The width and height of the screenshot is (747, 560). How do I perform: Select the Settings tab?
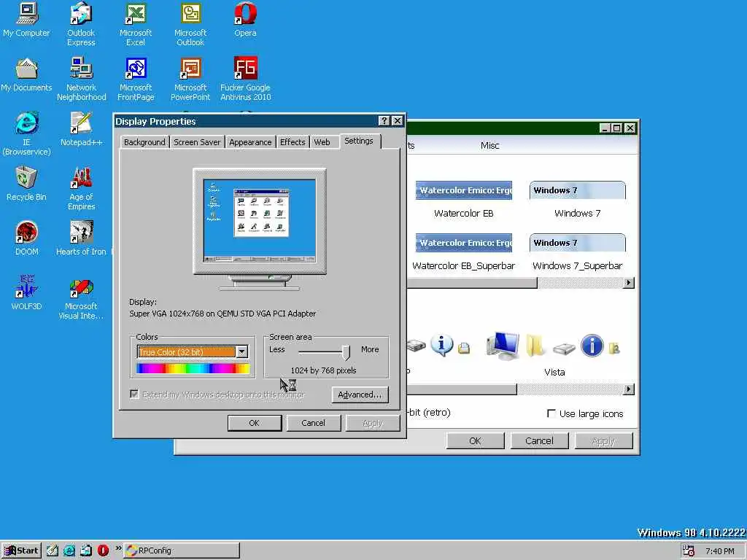359,141
